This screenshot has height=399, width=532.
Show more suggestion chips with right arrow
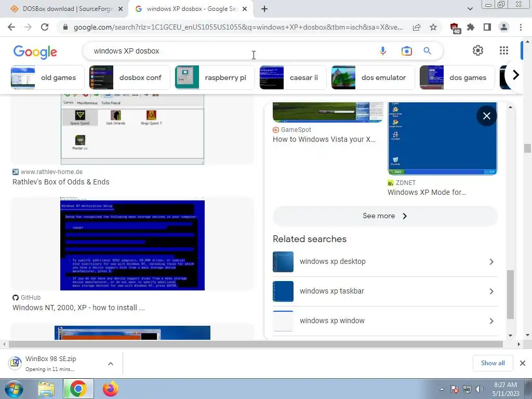point(515,75)
